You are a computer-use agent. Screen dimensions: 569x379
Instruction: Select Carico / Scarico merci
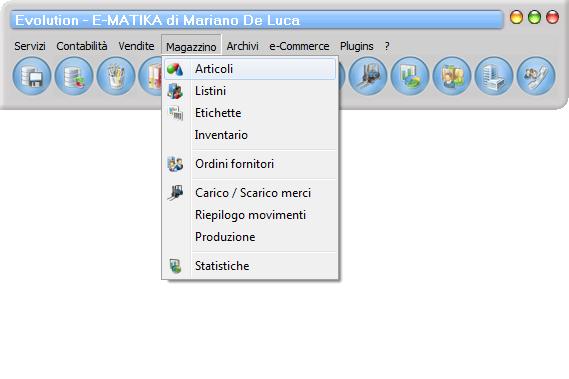coord(250,193)
